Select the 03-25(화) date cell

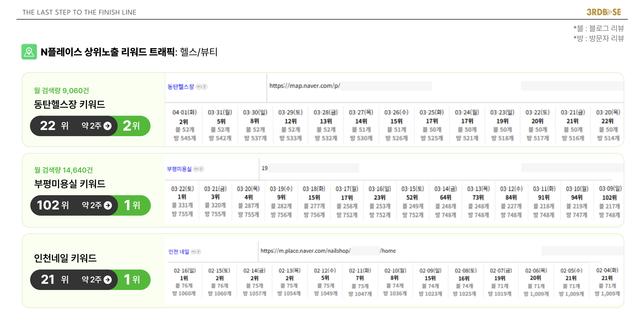tap(432, 113)
